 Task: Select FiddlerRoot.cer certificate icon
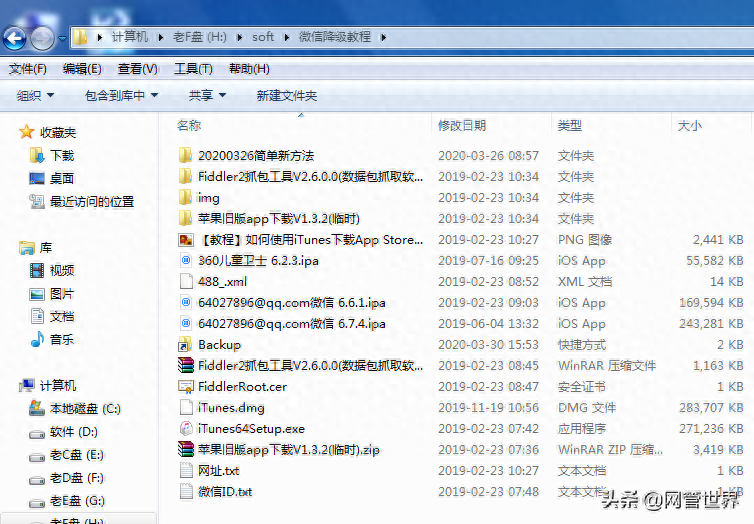[186, 387]
